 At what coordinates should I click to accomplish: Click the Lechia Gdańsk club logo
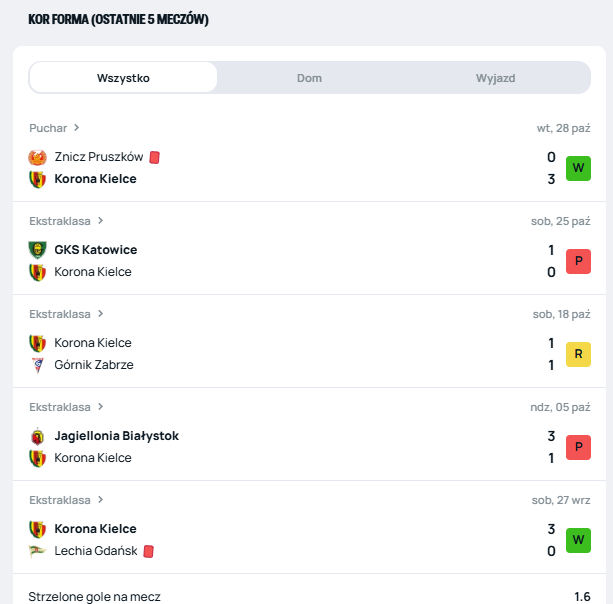(x=38, y=551)
